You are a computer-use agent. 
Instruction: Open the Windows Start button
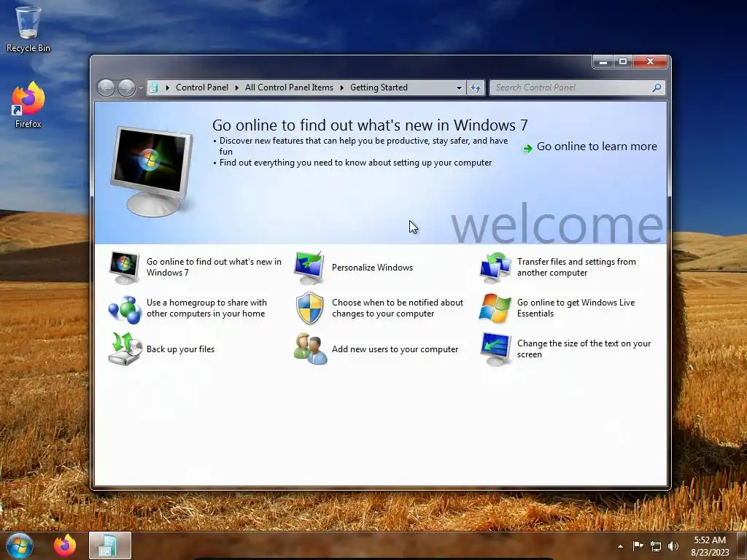coord(20,545)
